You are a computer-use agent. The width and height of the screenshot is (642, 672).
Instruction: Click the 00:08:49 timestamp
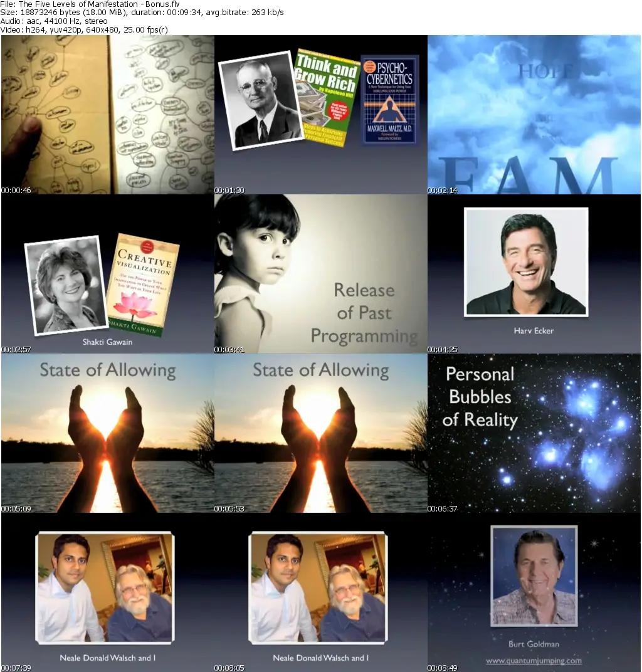tap(442, 668)
